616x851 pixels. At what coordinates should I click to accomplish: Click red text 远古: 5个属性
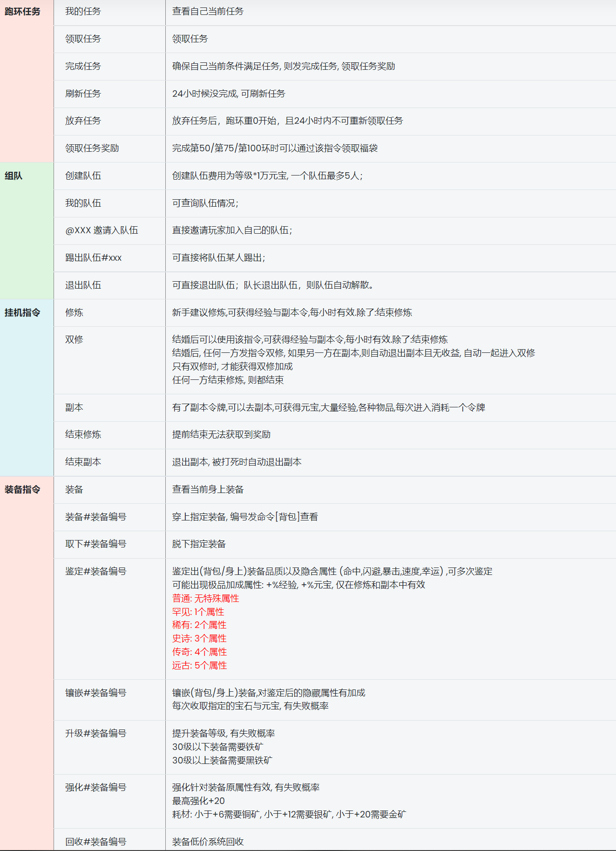[x=199, y=666]
